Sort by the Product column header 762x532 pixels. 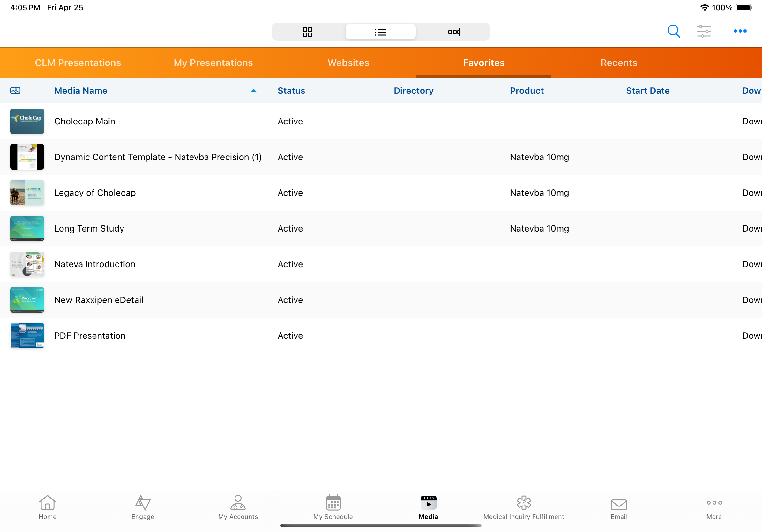(527, 91)
